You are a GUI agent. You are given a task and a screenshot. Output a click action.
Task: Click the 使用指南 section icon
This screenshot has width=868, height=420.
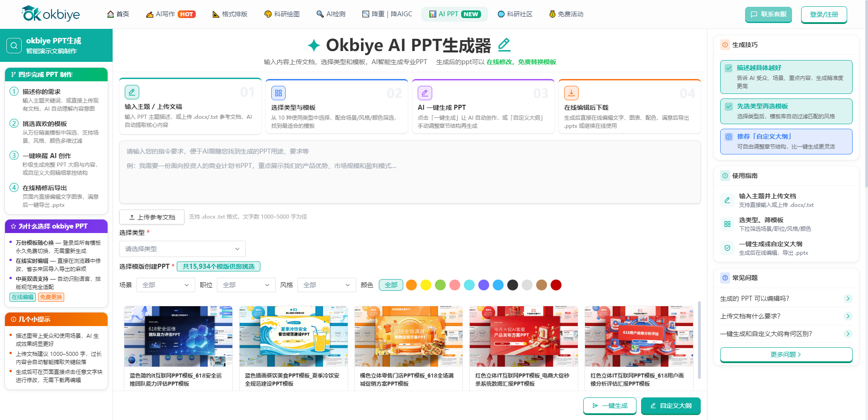725,176
